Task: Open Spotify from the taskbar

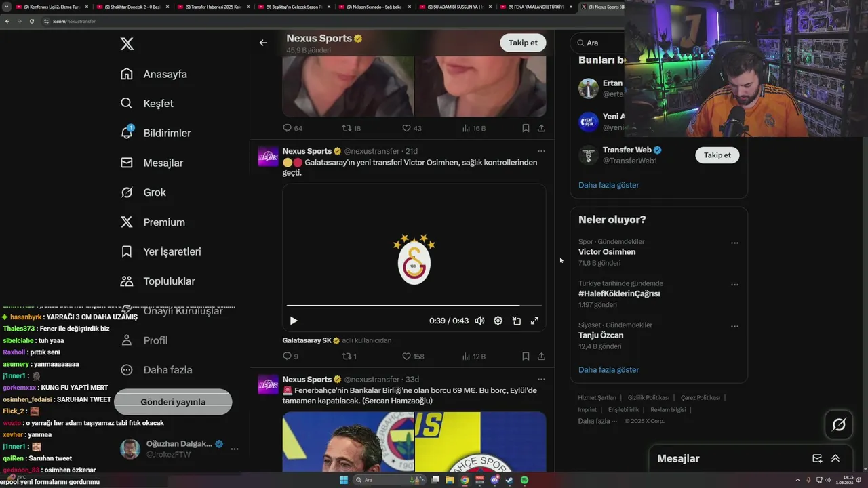Action: [x=524, y=480]
